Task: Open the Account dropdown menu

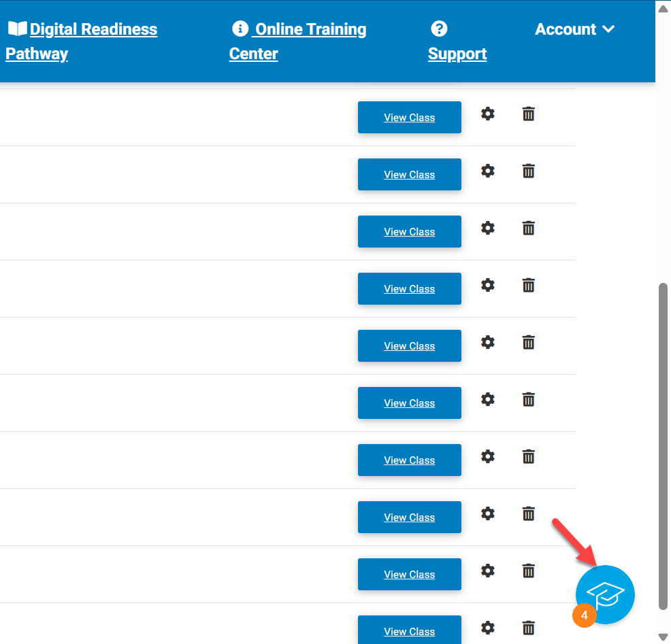Action: [575, 29]
